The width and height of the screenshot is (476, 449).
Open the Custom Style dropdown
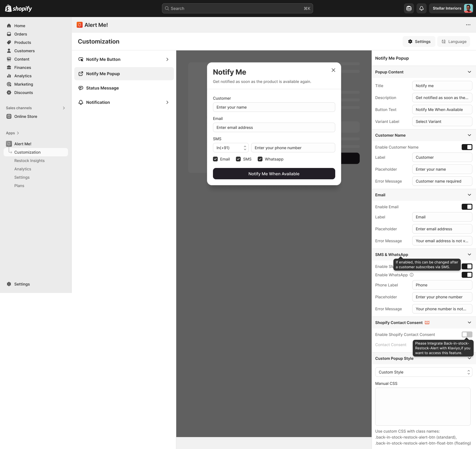424,372
